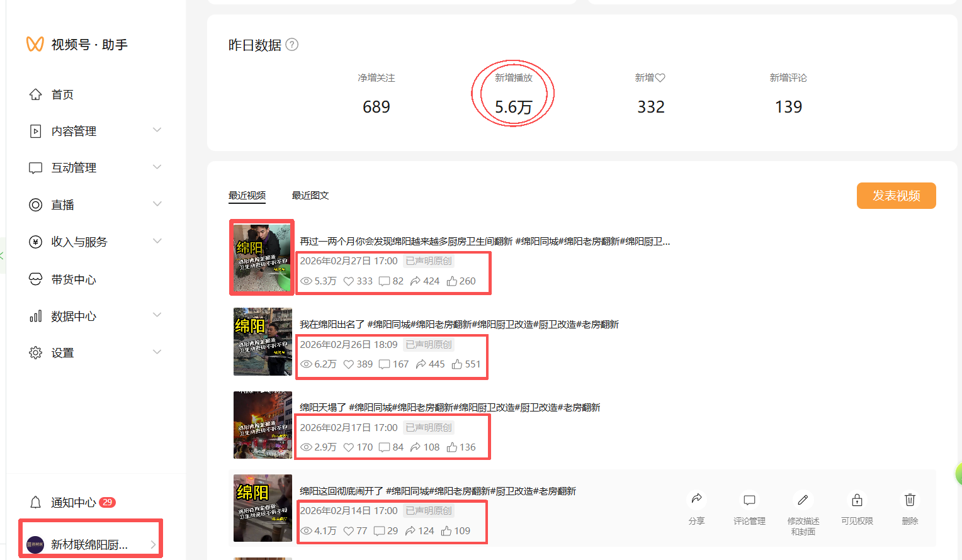Expand the 内容管理 menu chevron
This screenshot has width=962, height=560.
point(157,130)
